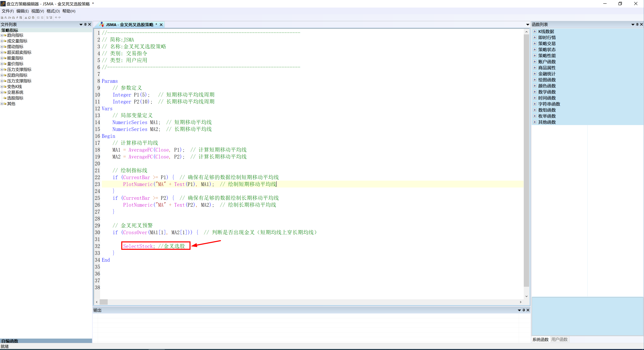Select the 金融统计 function category
The width and height of the screenshot is (644, 350).
tap(547, 74)
